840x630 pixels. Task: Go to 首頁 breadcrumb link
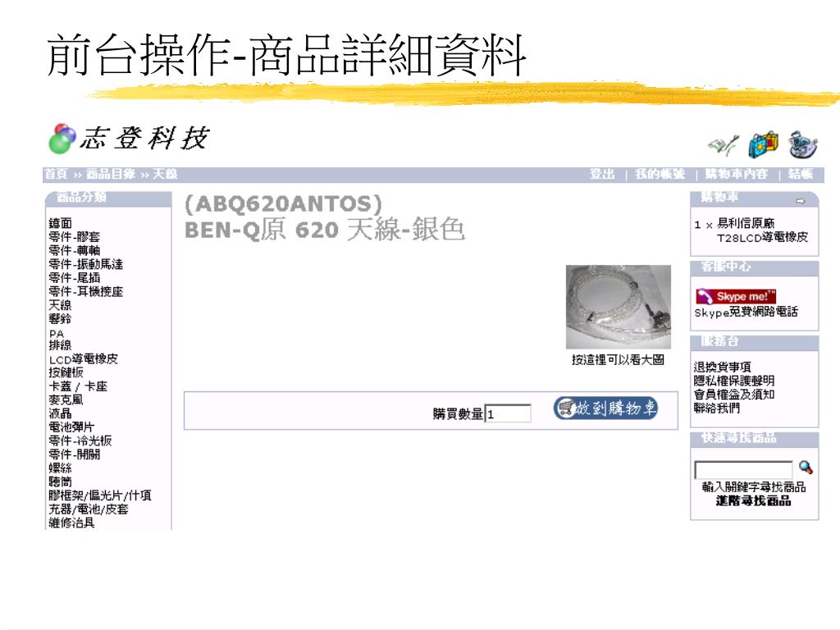pos(57,174)
